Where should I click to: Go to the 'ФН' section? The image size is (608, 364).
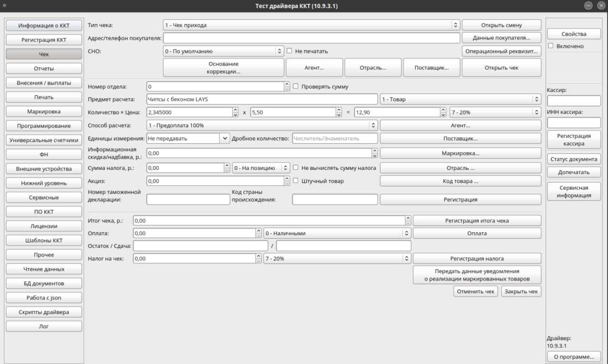pyautogui.click(x=44, y=154)
